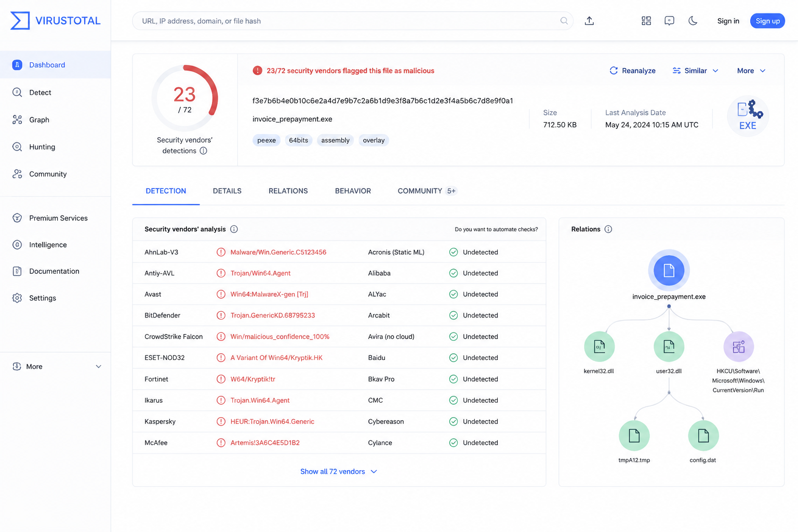The height and width of the screenshot is (532, 798).
Task: Click the upload file icon
Action: pyautogui.click(x=589, y=21)
